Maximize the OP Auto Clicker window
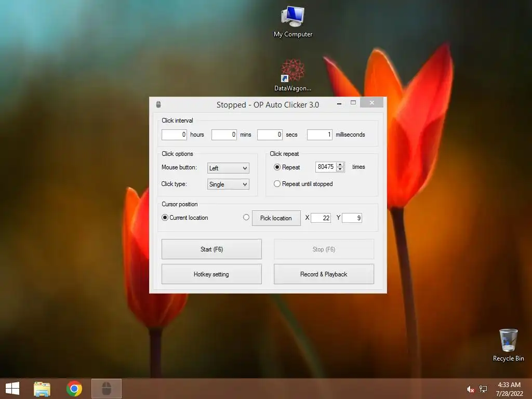Image resolution: width=532 pixels, height=399 pixels. 353,103
